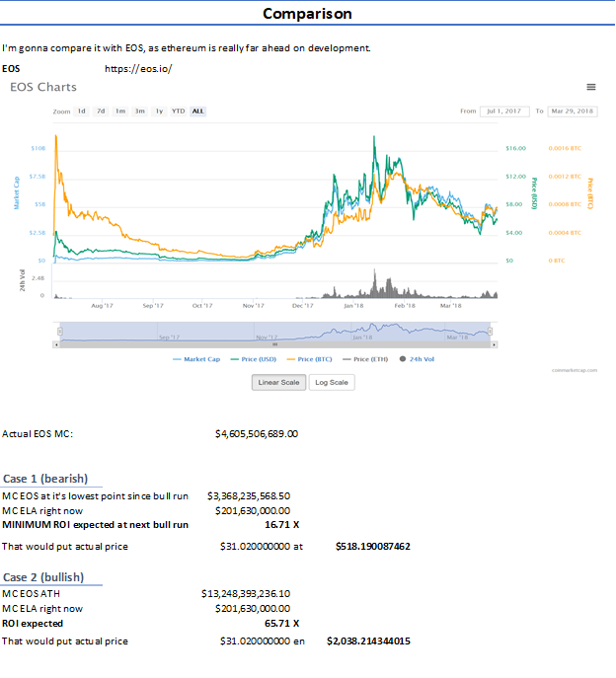Select the value $3,368,235,568.50
Viewport: 616px width, 678px height.
[x=249, y=496]
